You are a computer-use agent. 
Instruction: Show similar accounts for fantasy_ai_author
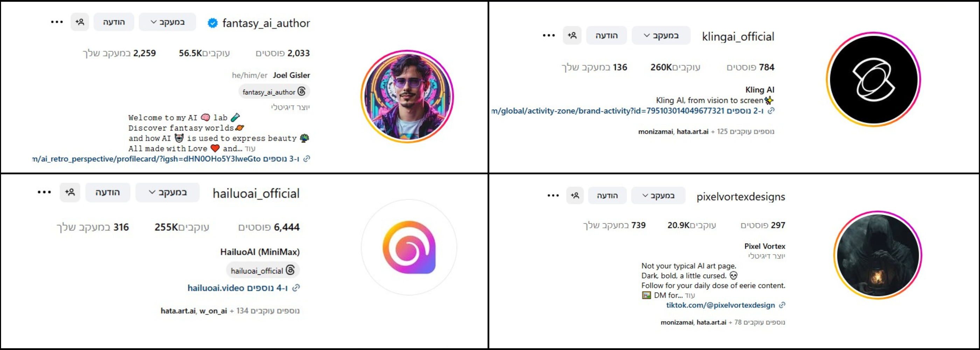[80, 22]
